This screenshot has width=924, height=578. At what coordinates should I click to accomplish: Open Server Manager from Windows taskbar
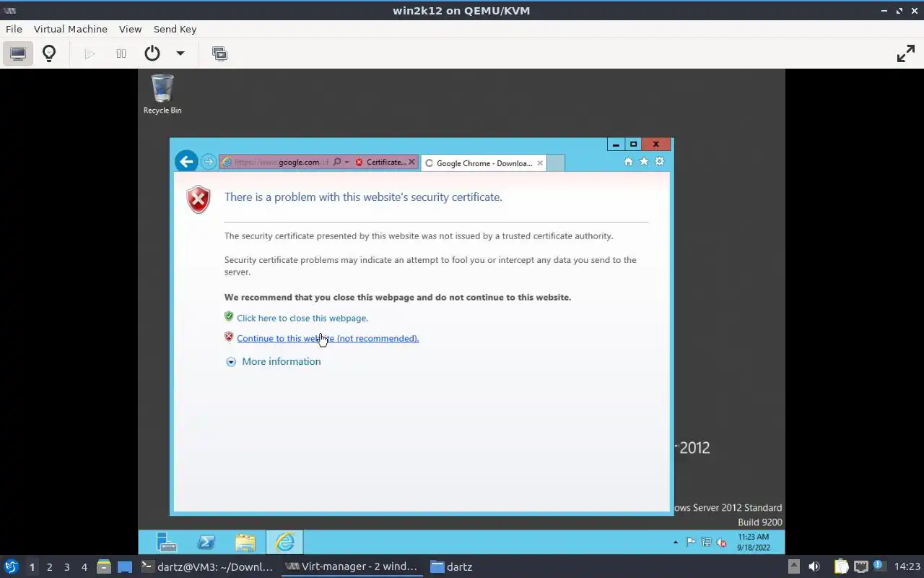pos(167,542)
